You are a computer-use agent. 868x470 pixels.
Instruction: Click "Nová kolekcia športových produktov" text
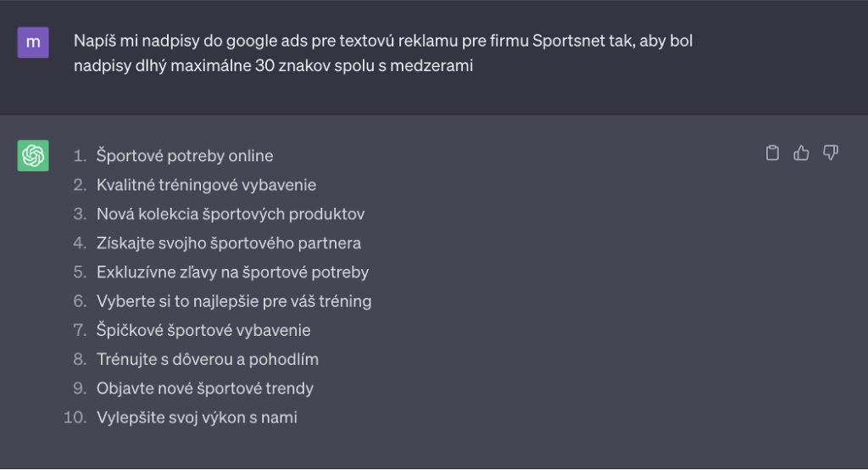pyautogui.click(x=231, y=214)
